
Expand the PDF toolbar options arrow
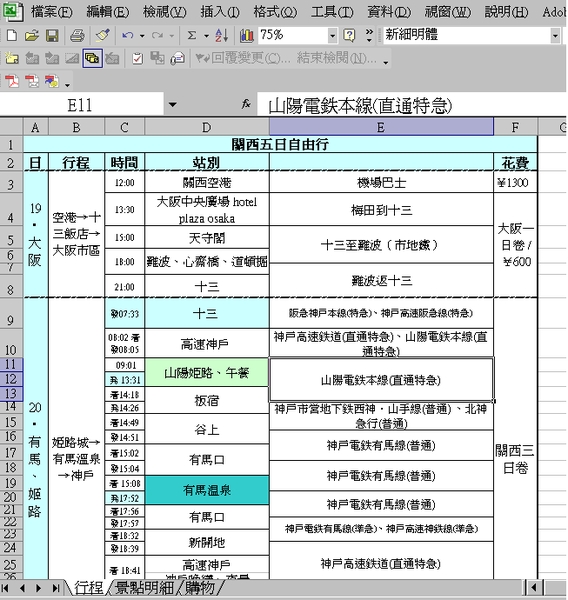[67, 85]
